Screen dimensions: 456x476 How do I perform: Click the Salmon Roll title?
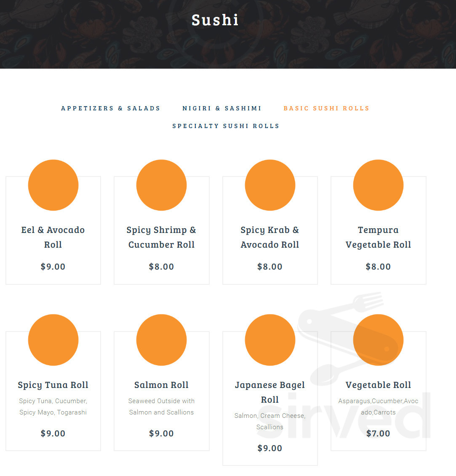tap(161, 385)
